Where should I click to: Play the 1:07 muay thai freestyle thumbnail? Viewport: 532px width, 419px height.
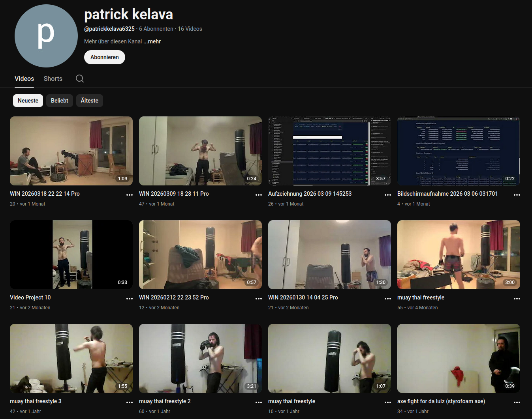pyautogui.click(x=329, y=358)
